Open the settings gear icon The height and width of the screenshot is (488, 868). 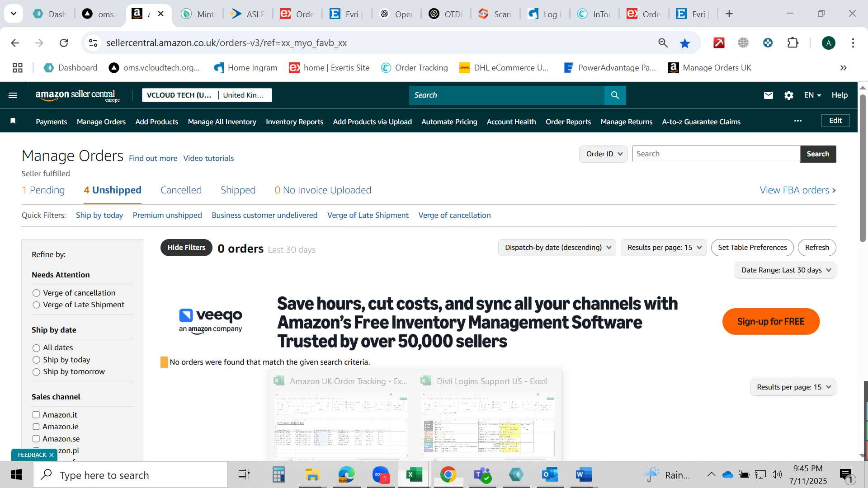click(789, 95)
